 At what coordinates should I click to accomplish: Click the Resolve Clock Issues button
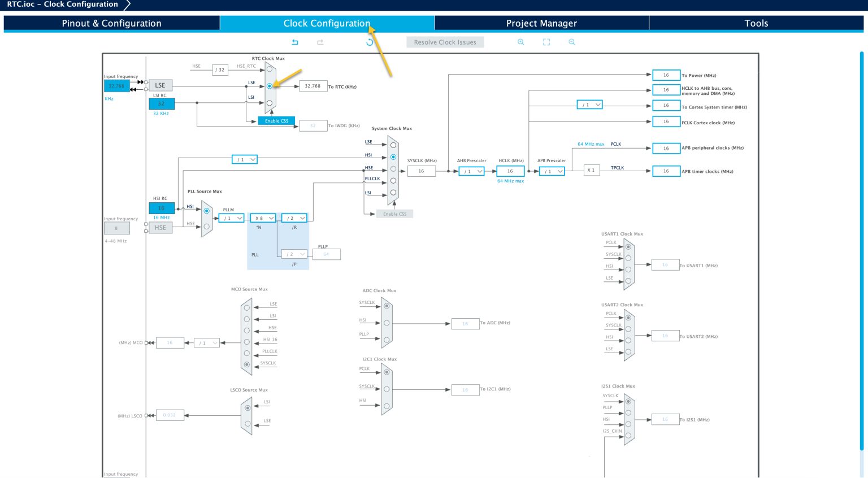point(445,42)
